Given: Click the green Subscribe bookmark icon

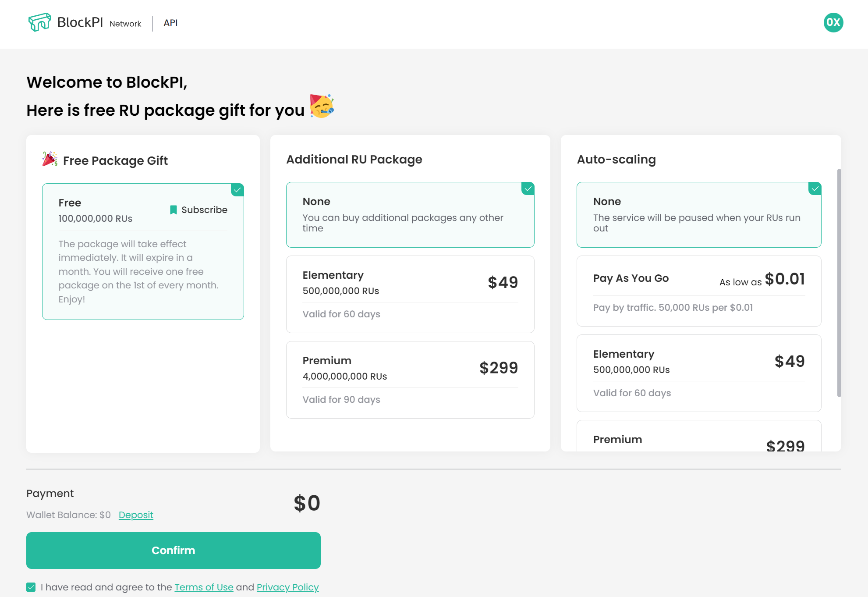Looking at the screenshot, I should (x=174, y=210).
